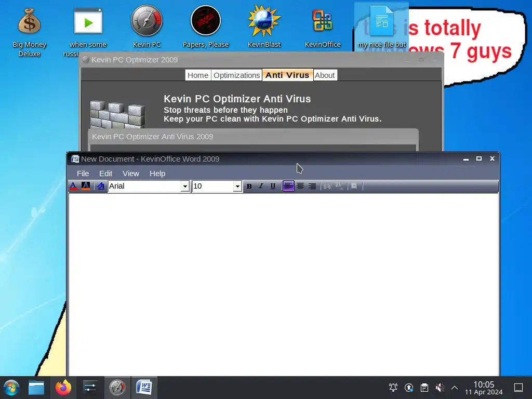This screenshot has width=532, height=399.
Task: Toggle bold formatting
Action: tap(249, 186)
